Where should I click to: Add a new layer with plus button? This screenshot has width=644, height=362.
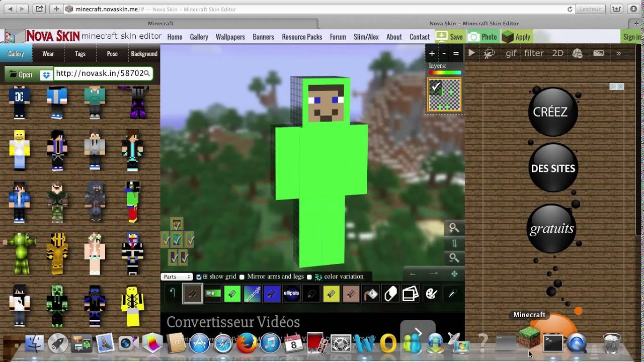(x=432, y=53)
